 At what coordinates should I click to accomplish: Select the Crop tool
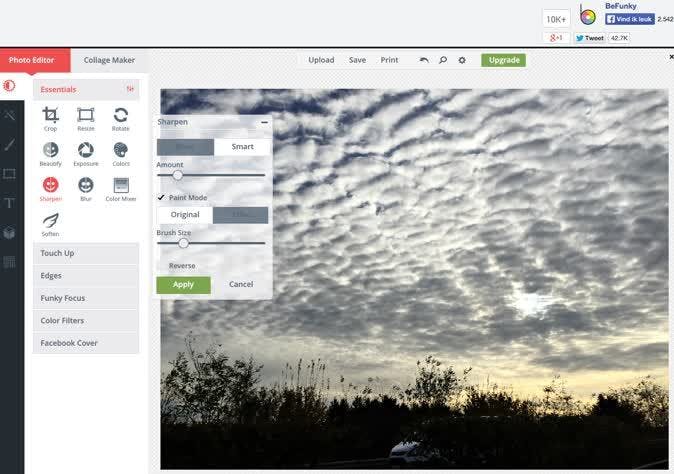click(x=50, y=119)
